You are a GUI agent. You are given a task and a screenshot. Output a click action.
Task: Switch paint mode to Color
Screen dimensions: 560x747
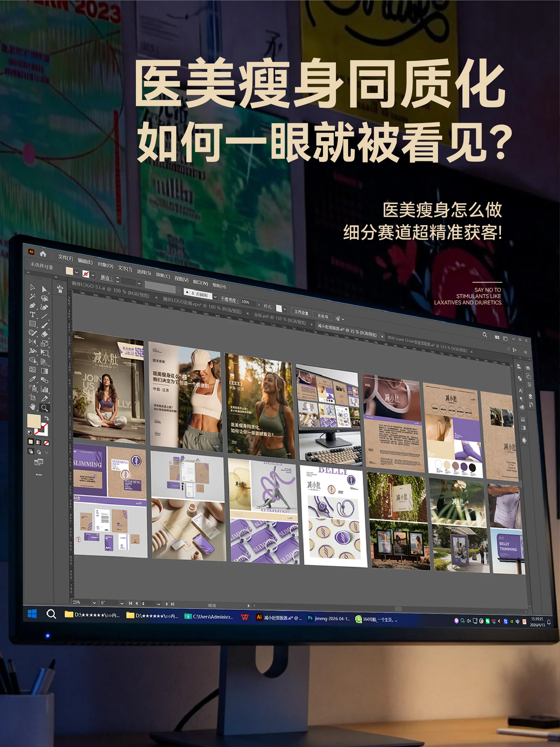[31, 442]
